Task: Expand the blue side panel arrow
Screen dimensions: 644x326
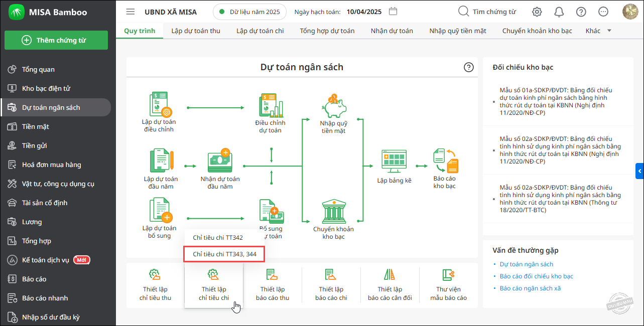Action: (639, 172)
